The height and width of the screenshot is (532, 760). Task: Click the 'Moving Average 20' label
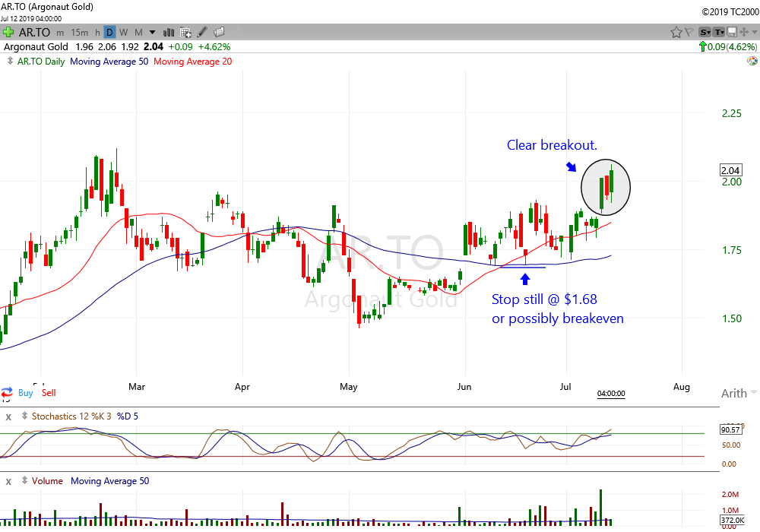(193, 62)
